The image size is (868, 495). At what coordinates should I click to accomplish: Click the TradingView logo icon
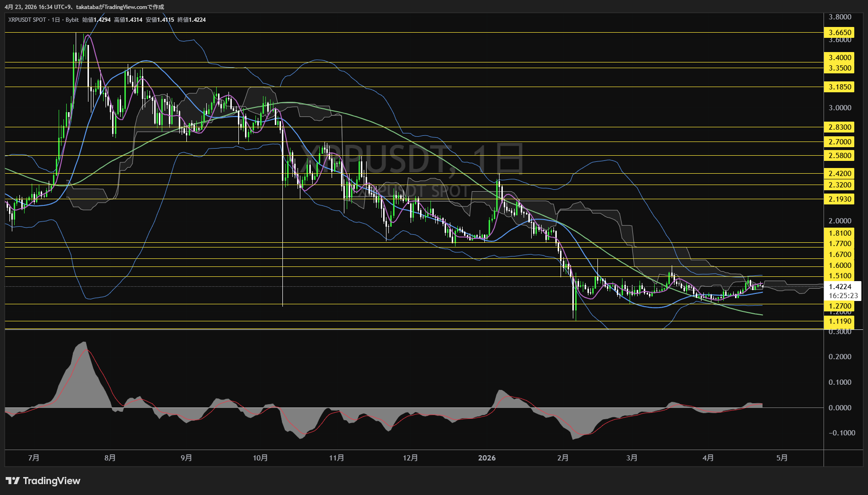point(13,481)
